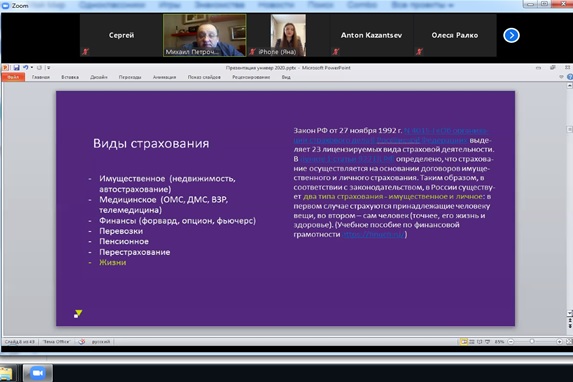
Task: Open the Вставка ribbon tab
Action: click(x=70, y=77)
